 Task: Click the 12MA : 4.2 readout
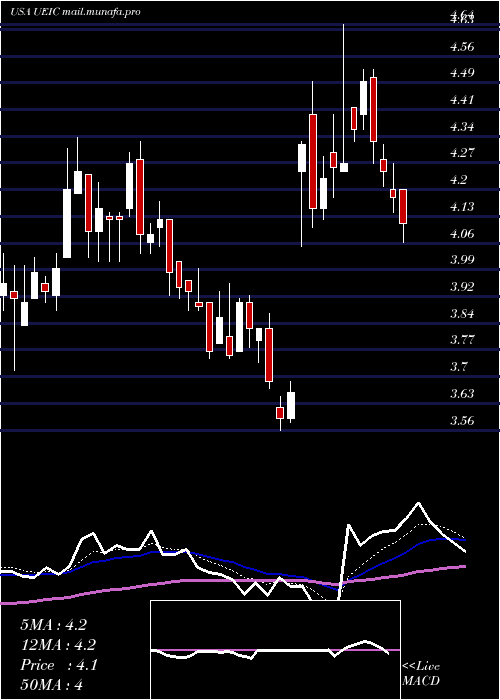(x=58, y=645)
